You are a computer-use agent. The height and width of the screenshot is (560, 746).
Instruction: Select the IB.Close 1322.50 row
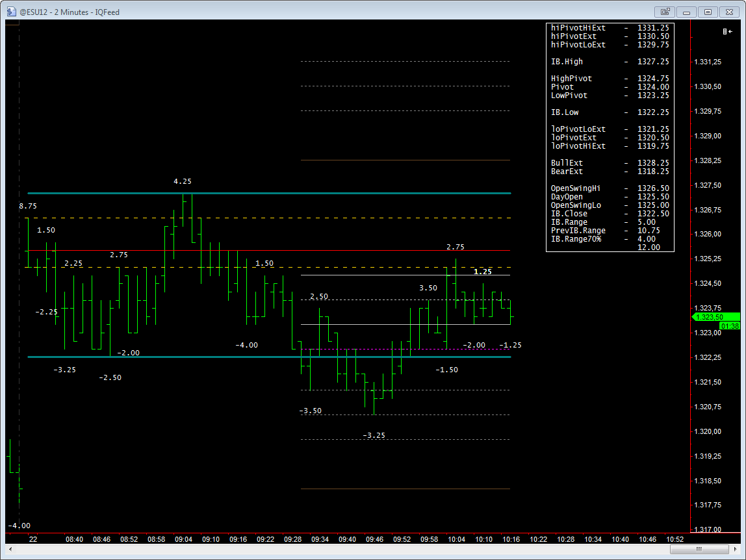[x=610, y=214]
